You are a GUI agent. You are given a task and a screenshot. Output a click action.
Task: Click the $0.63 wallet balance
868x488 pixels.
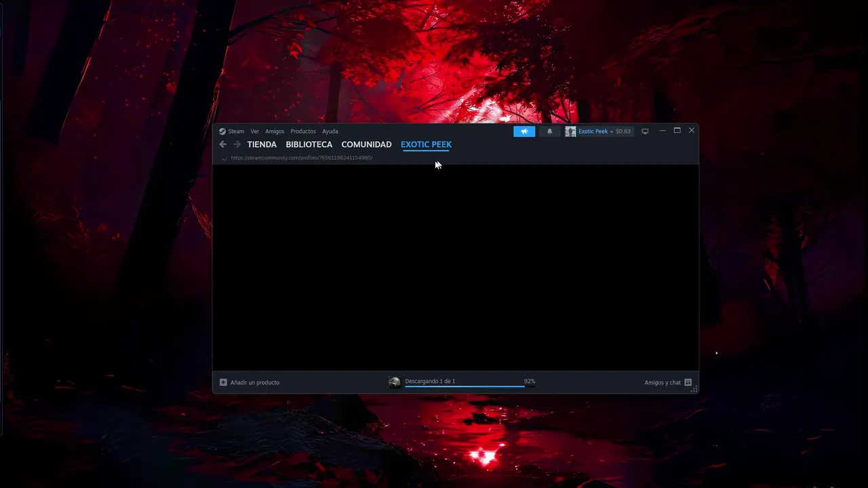click(x=623, y=131)
